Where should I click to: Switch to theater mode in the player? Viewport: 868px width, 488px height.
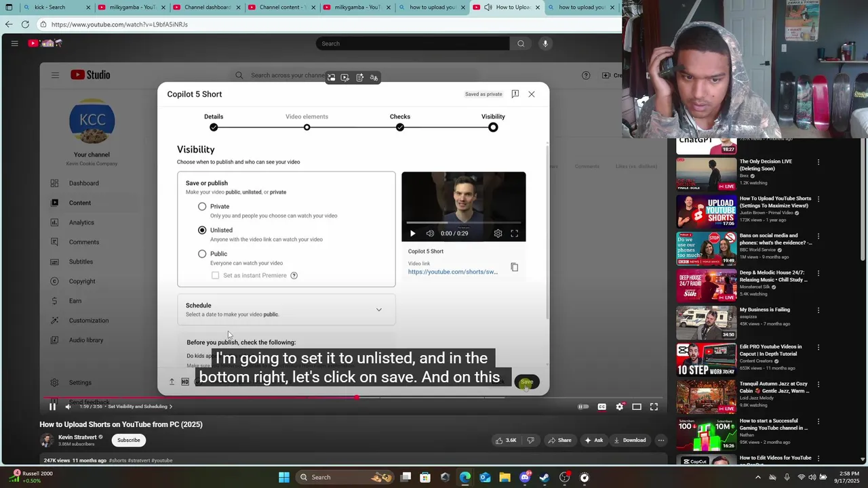[x=637, y=407]
